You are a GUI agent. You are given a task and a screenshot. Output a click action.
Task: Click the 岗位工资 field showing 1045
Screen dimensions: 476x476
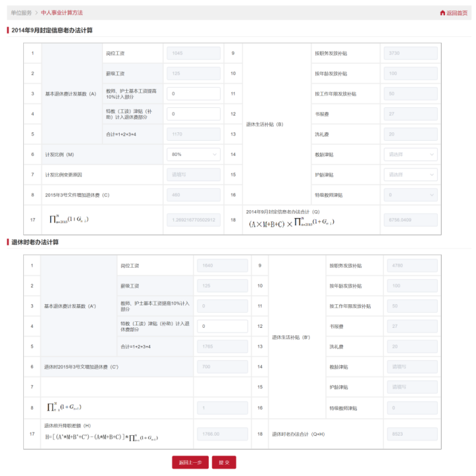pos(194,53)
